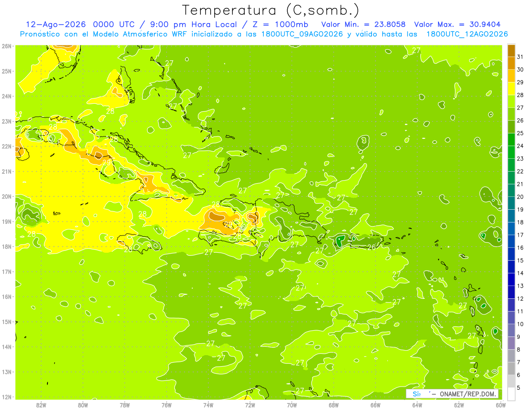Click the '76W' longitude axis label
This screenshot has width=532, height=411.
pyautogui.click(x=166, y=405)
